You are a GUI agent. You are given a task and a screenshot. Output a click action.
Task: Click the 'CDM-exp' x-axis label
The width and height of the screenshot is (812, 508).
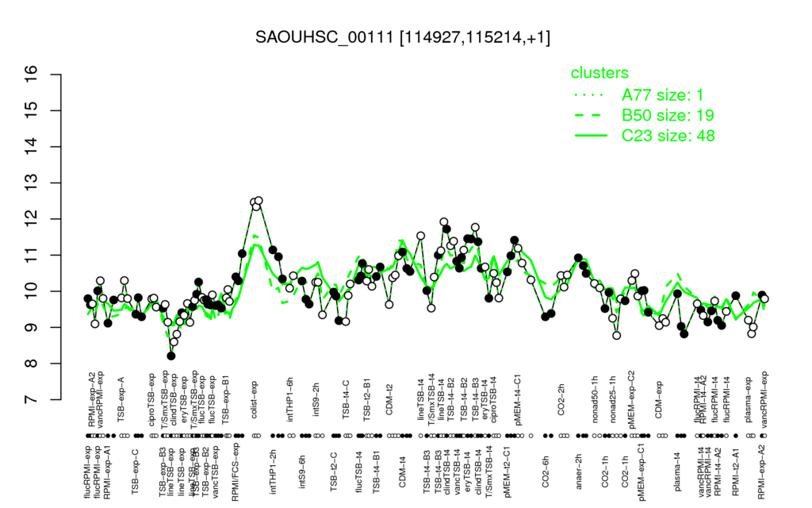659,400
